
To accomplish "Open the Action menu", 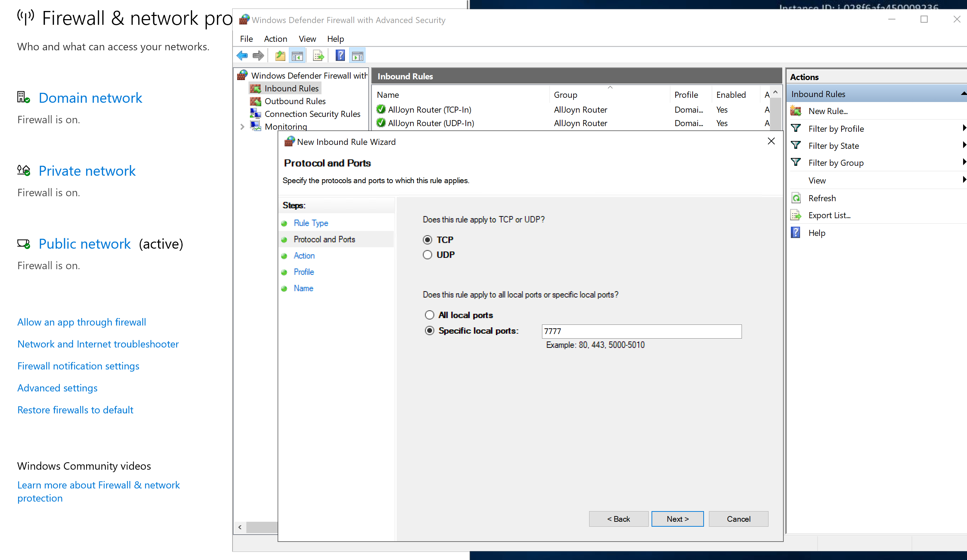I will coord(275,39).
